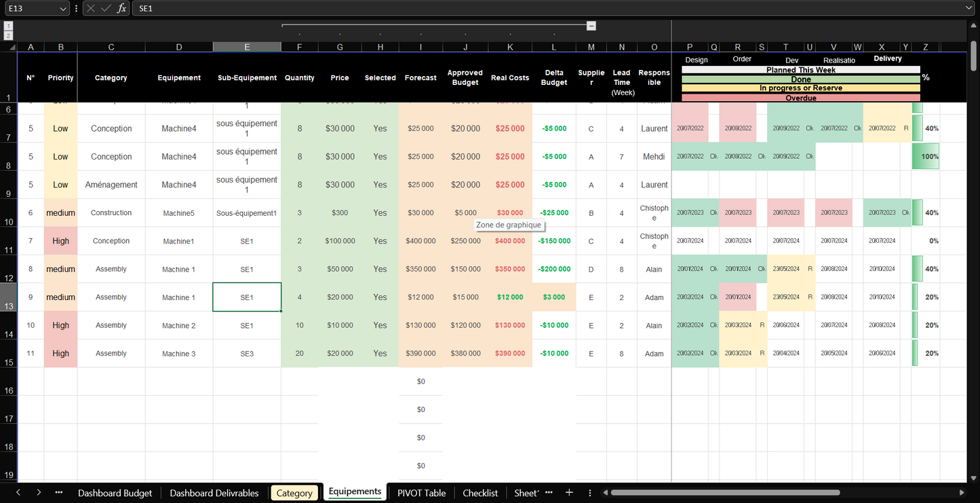Click inside the formula bar showing SE1
980x503 pixels.
pos(271,8)
